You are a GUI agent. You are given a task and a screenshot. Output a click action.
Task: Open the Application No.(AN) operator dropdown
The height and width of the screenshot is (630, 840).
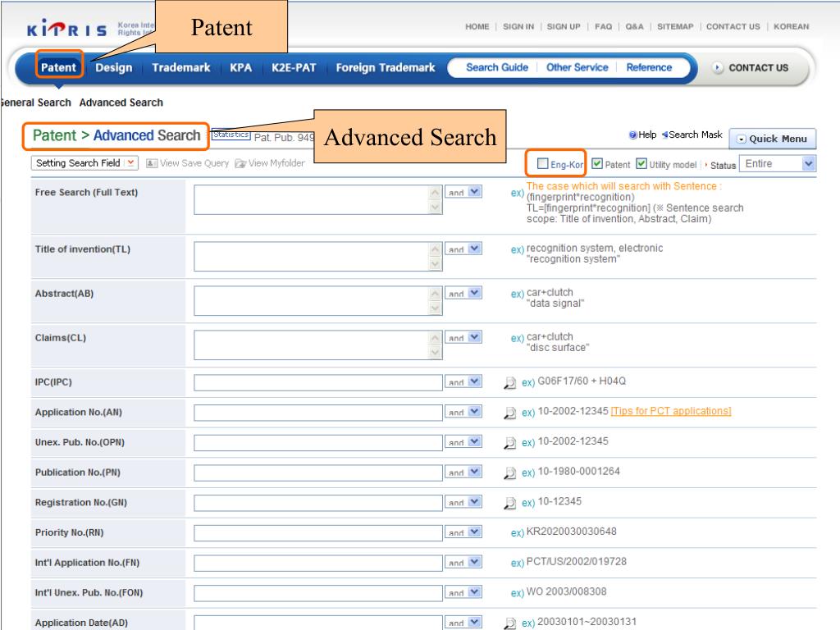point(463,412)
